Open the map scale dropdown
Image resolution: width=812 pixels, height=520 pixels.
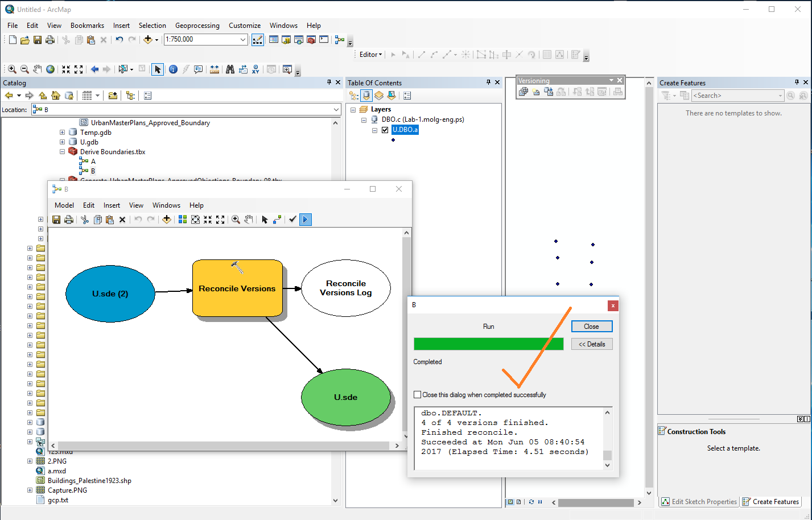[243, 39]
